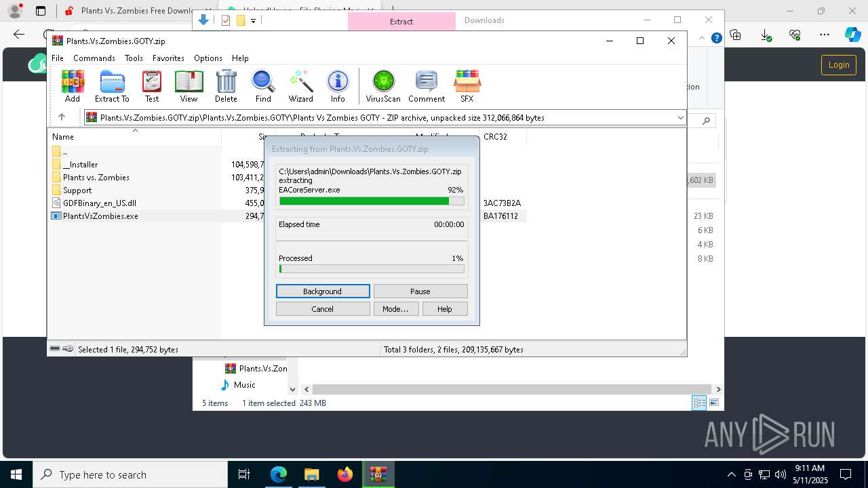Expand the WinRAR address path dropdown
The image size is (868, 488).
point(680,117)
